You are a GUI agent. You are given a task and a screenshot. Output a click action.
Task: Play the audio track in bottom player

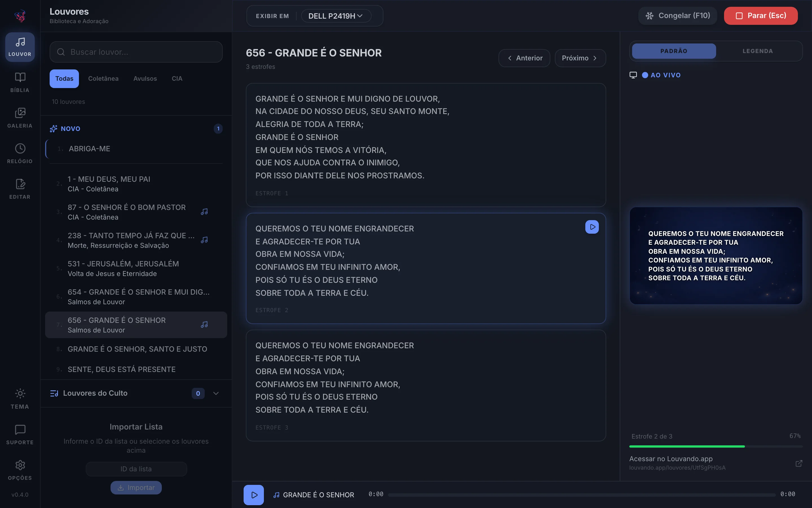(254, 495)
